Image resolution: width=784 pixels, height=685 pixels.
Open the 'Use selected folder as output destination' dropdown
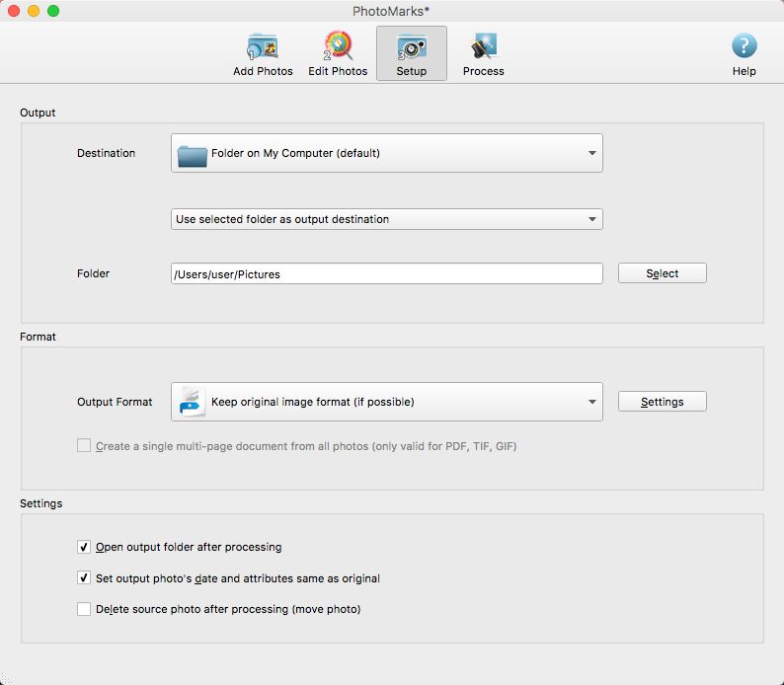click(386, 219)
